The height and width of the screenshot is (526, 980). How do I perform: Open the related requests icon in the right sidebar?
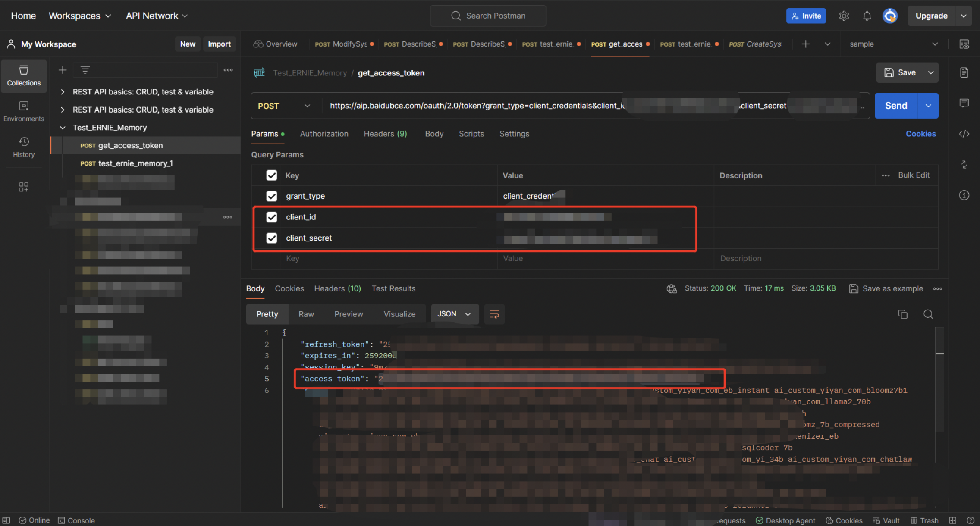964,164
